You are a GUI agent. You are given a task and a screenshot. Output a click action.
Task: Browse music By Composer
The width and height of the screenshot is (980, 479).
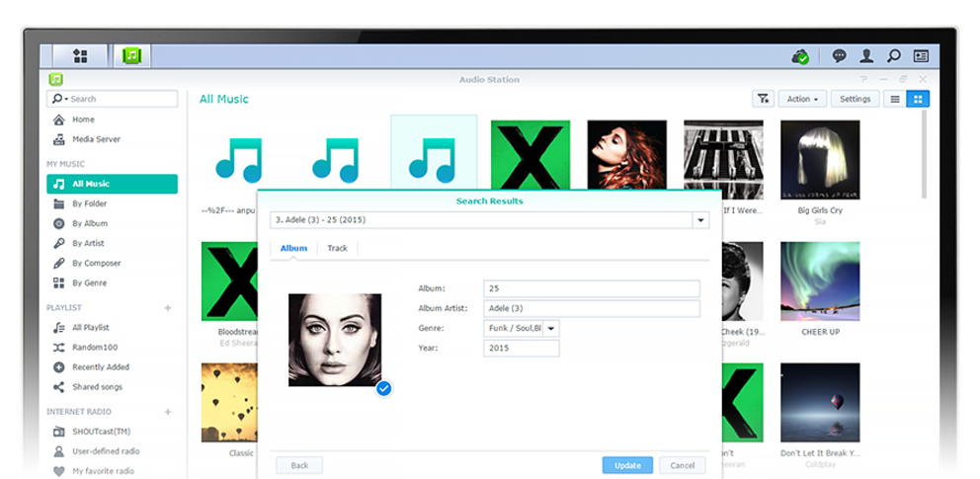coord(112,263)
